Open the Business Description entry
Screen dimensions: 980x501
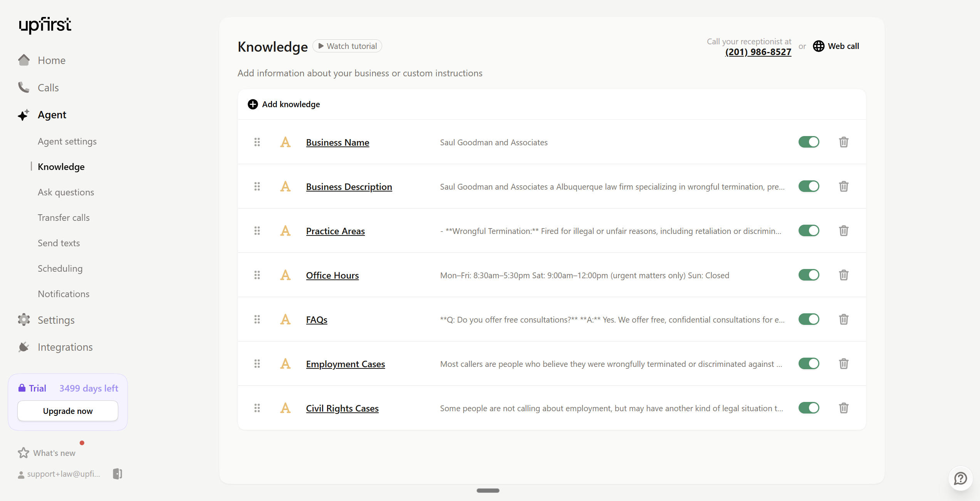click(x=349, y=187)
